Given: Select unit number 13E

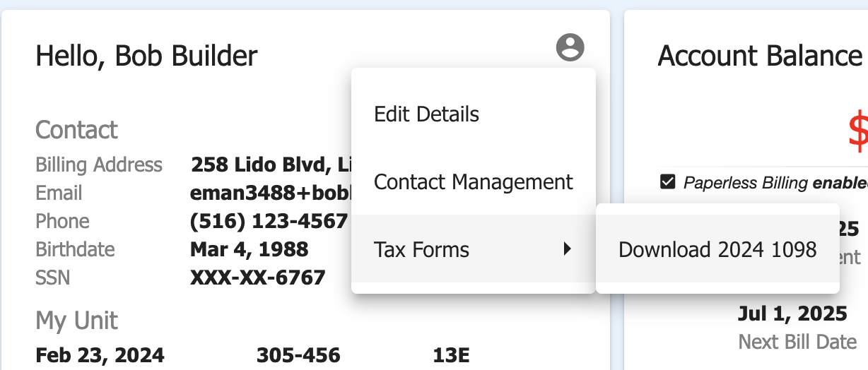Looking at the screenshot, I should pyautogui.click(x=451, y=355).
